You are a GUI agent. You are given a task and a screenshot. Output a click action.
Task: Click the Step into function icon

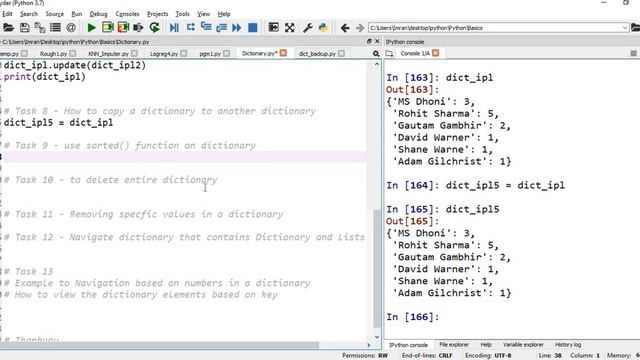point(206,27)
